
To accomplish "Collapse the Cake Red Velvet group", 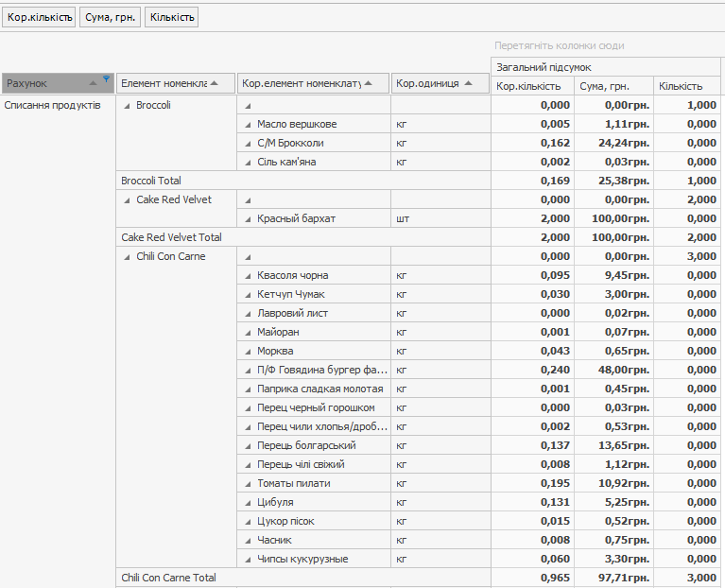I will point(127,200).
